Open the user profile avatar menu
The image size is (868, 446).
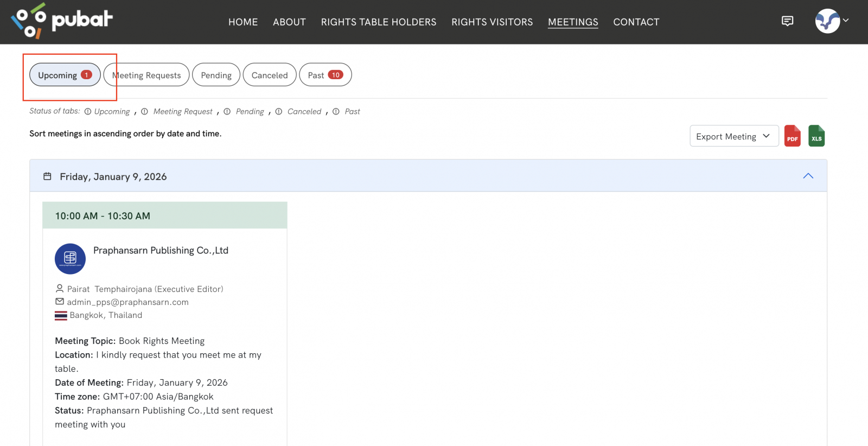click(827, 21)
